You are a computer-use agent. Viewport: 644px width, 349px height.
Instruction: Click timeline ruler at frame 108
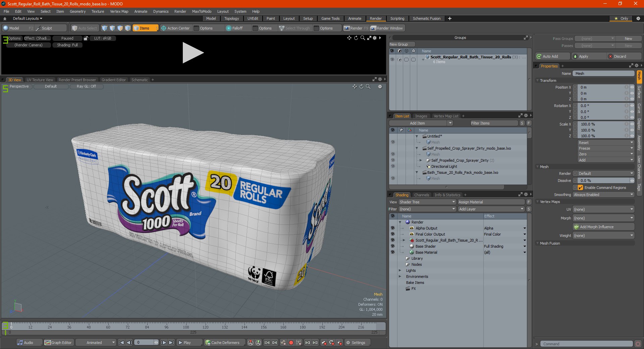tap(186, 327)
